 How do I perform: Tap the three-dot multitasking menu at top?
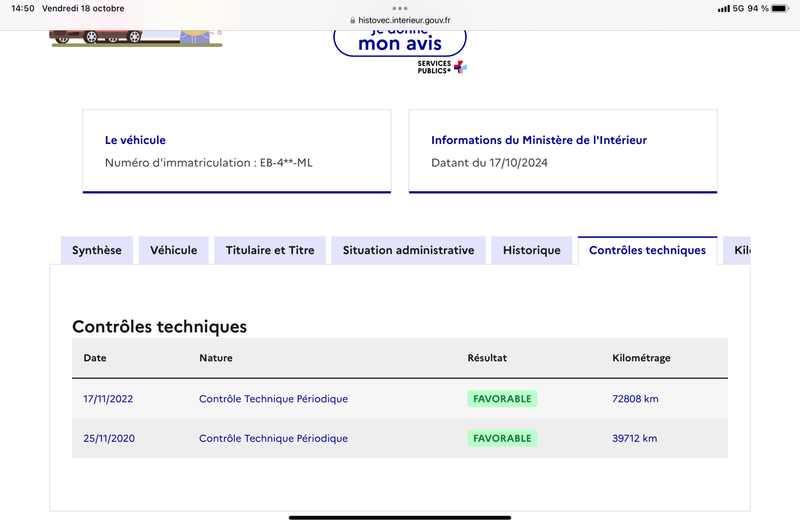tap(400, 8)
